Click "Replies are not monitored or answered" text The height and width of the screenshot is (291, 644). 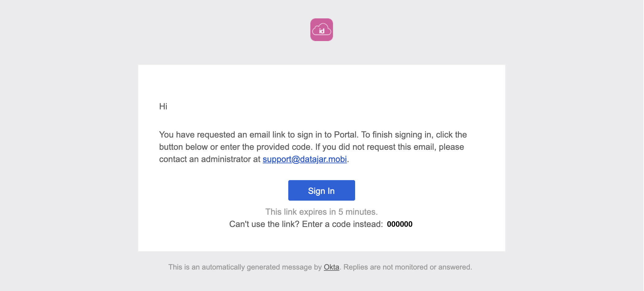point(408,267)
